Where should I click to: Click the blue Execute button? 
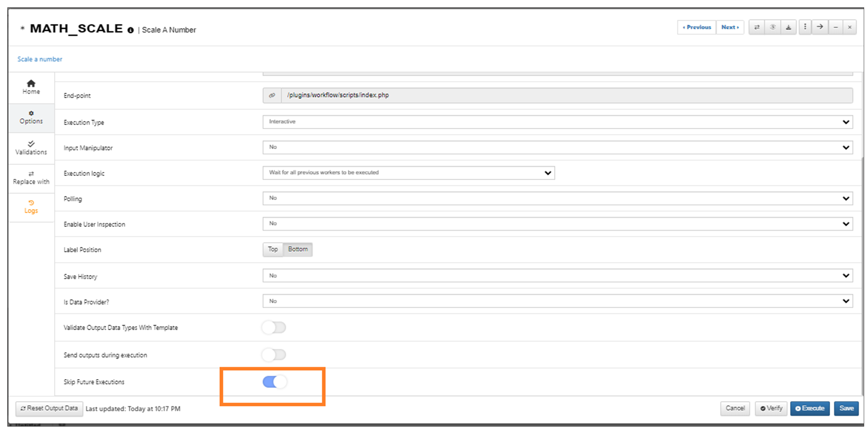coord(810,408)
